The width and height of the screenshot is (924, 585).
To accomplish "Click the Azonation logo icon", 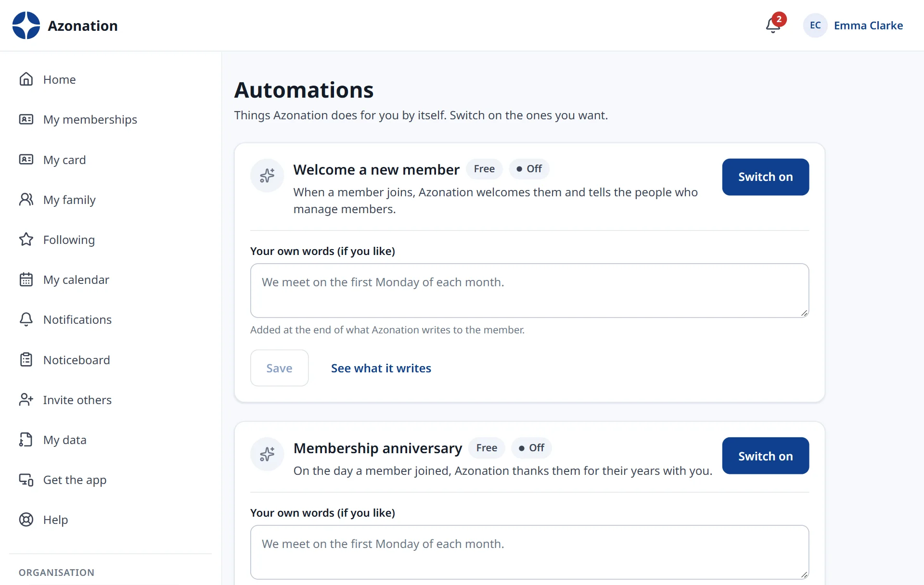I will click(x=26, y=25).
